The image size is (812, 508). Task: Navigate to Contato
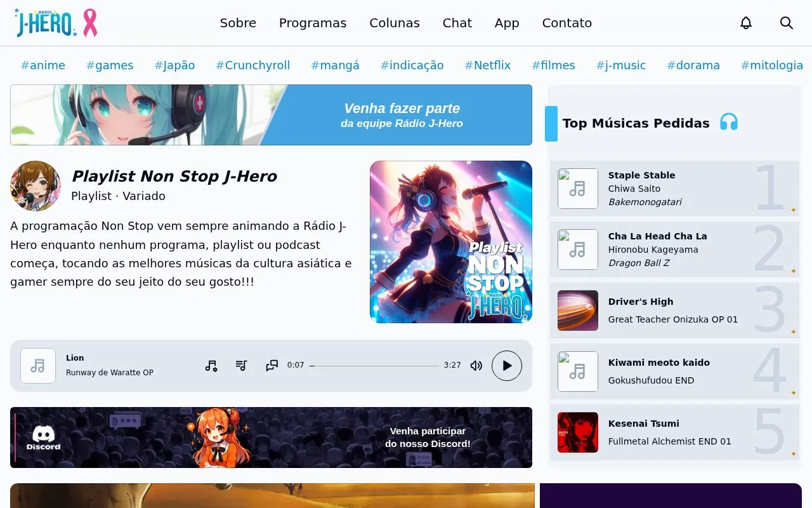click(x=567, y=23)
